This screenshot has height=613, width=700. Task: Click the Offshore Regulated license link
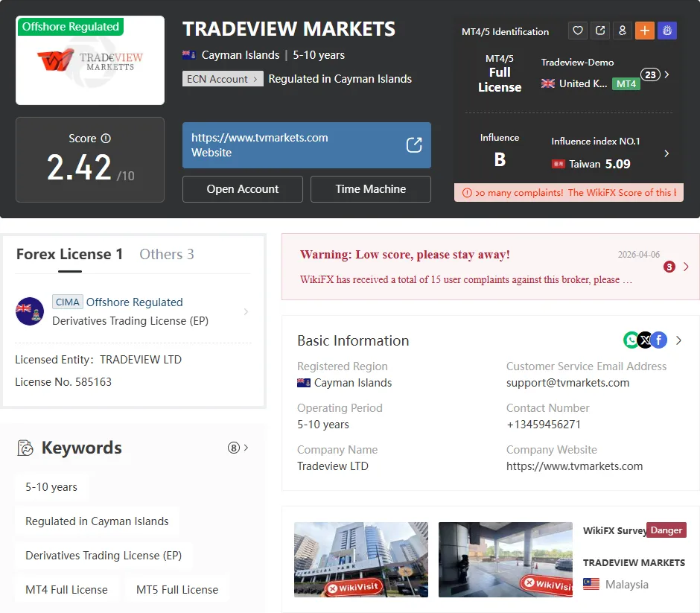click(134, 302)
